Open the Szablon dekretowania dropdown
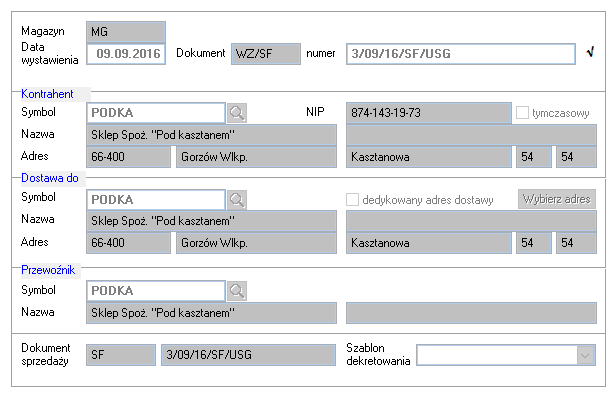Image resolution: width=613 pixels, height=398 pixels. [585, 355]
